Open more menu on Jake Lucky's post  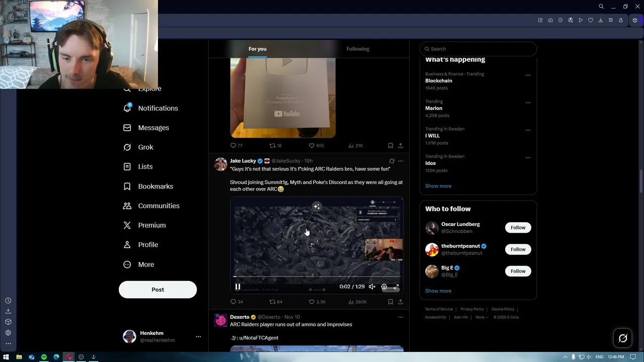point(400,161)
